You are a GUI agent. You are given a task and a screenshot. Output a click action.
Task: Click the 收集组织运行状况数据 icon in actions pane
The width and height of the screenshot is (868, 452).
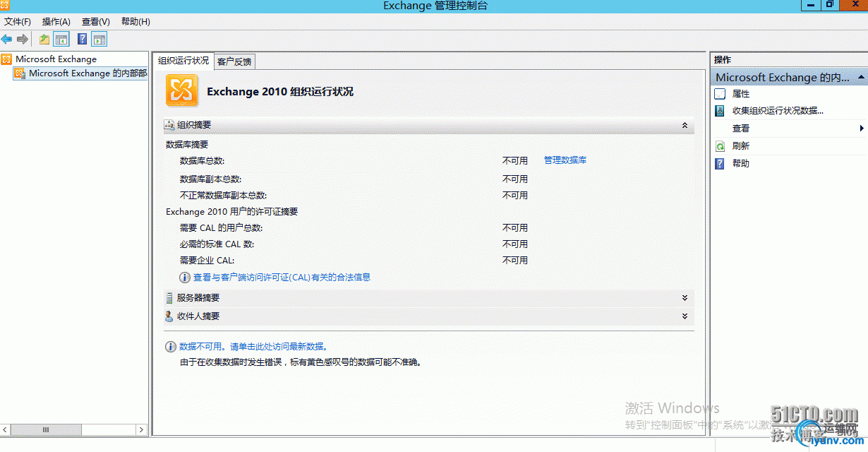pyautogui.click(x=719, y=110)
